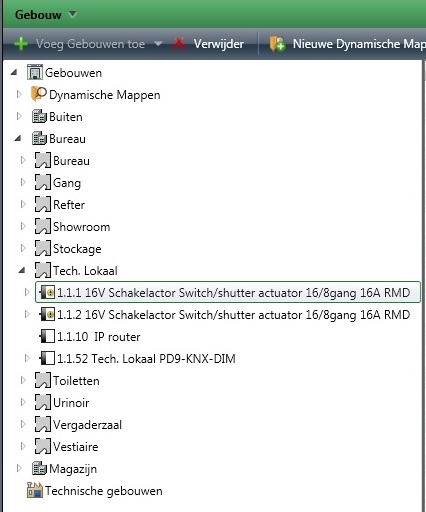Click the Magazijn building icon
Screen dimensions: 426x512
tap(39, 468)
